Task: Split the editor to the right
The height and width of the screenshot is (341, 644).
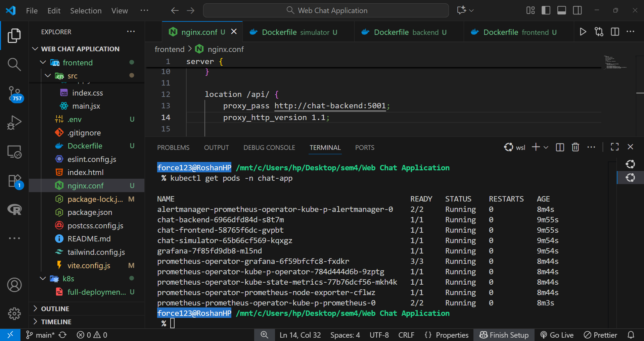Action: (615, 32)
